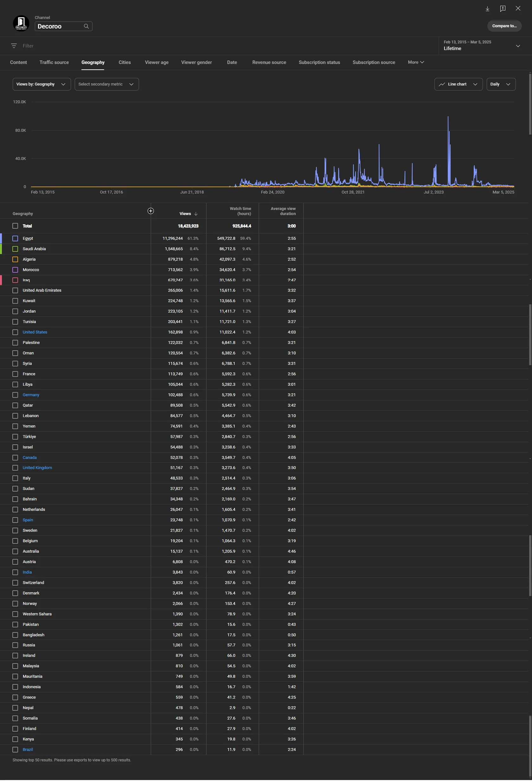The image size is (532, 781).
Task: Toggle the Saudi Arabia series checkbox
Action: [x=15, y=249]
